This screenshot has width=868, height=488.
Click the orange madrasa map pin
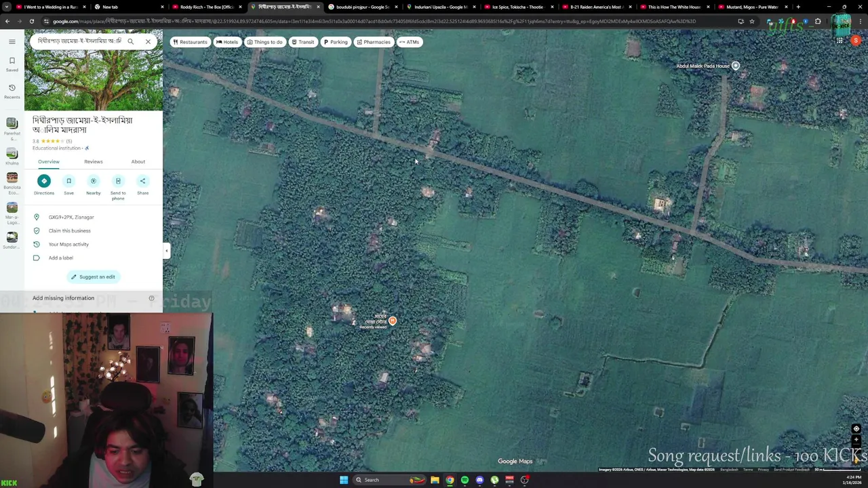[x=392, y=321]
